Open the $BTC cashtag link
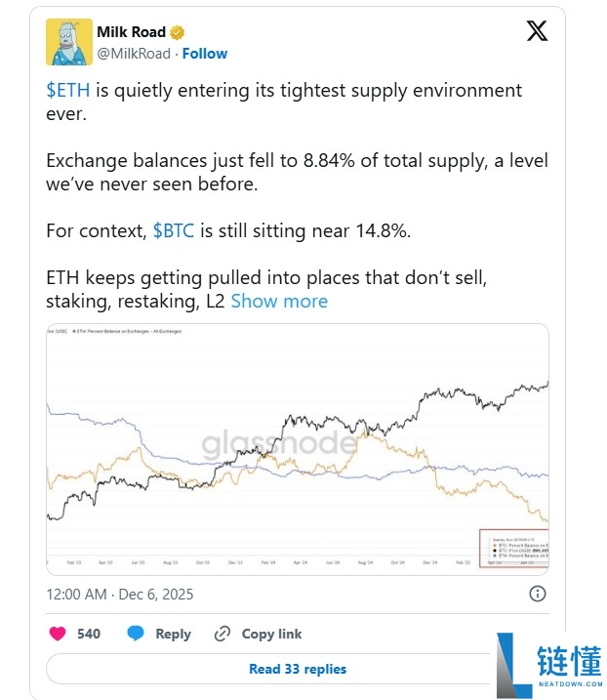Viewport: 607px width, 700px height. [x=174, y=231]
